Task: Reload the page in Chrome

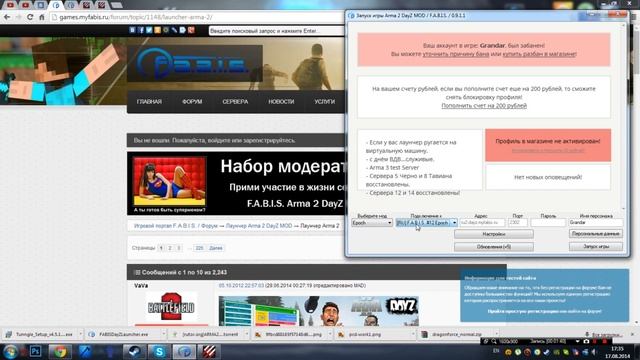Action: pyautogui.click(x=30, y=17)
